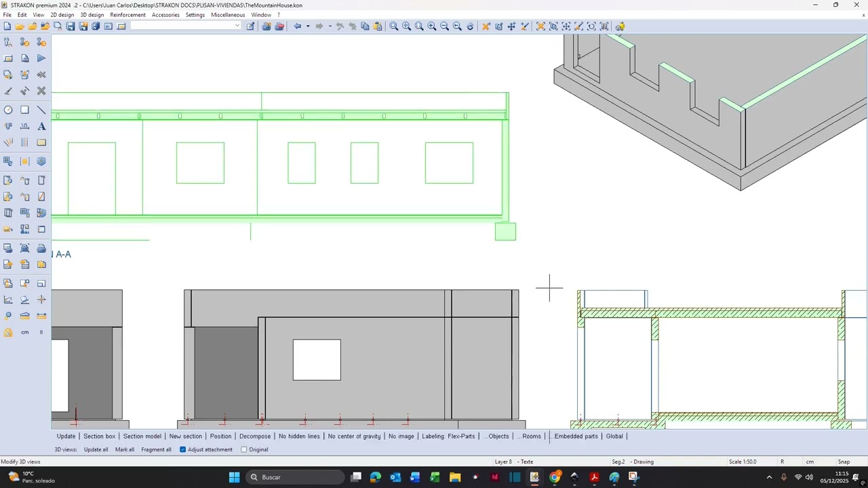Create a new document with the blank page icon
Image resolution: width=868 pixels, height=488 pixels.
(x=7, y=26)
